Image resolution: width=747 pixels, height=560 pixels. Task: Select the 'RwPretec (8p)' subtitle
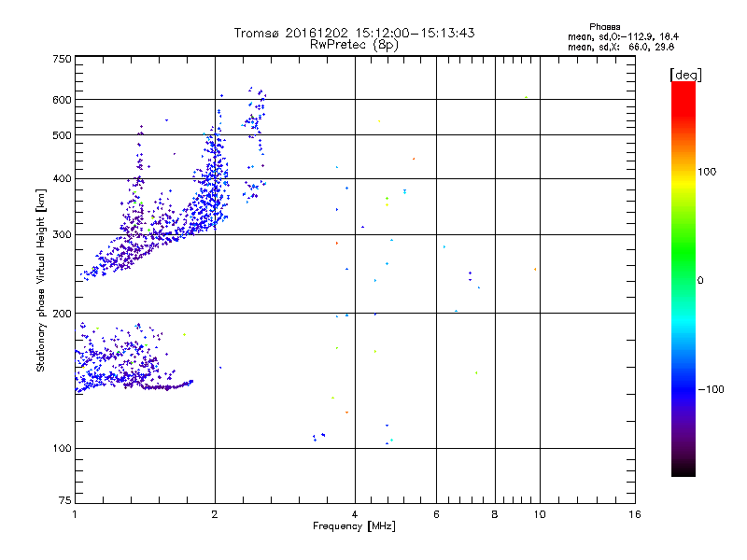(x=354, y=45)
